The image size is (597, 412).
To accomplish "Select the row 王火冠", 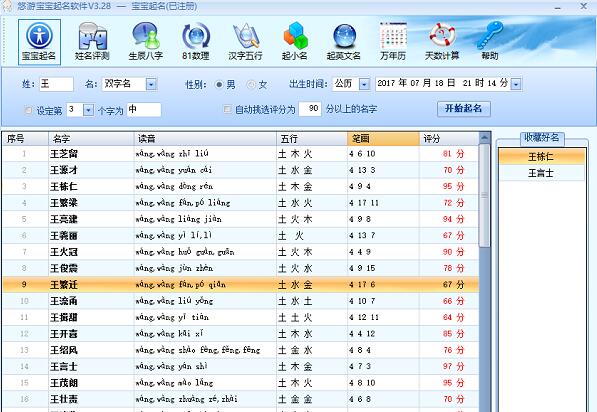I will point(241,252).
